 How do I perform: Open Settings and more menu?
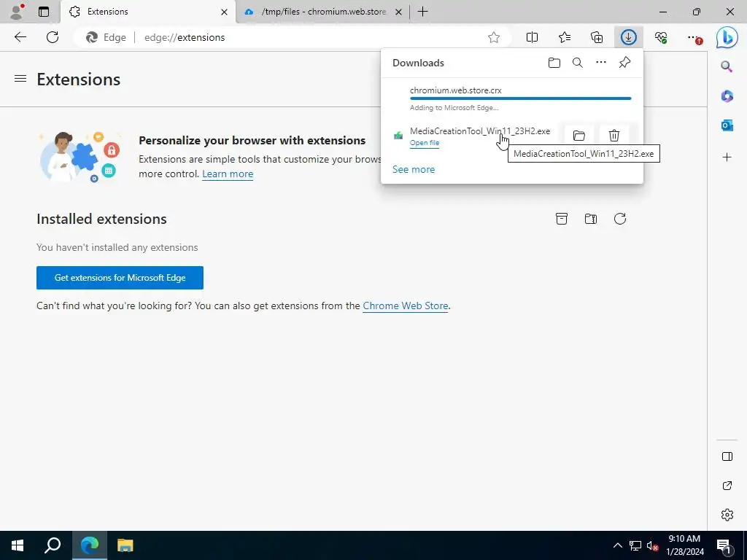click(x=694, y=37)
